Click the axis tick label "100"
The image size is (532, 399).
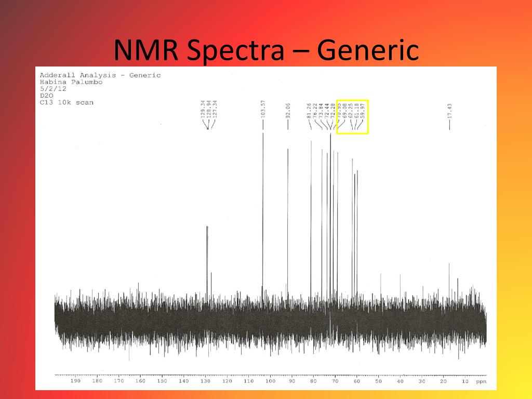[x=270, y=381]
